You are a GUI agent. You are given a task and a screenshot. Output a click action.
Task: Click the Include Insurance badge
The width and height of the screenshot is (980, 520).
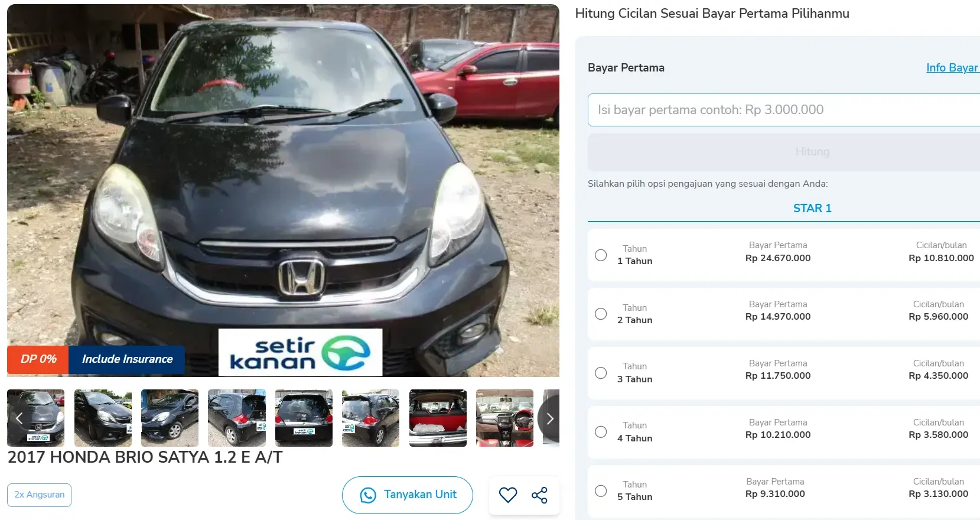(127, 359)
